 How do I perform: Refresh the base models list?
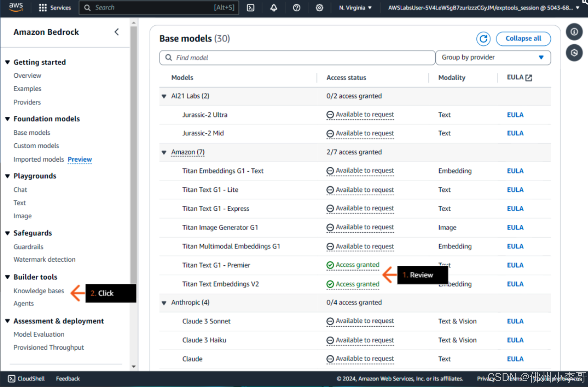(x=483, y=39)
